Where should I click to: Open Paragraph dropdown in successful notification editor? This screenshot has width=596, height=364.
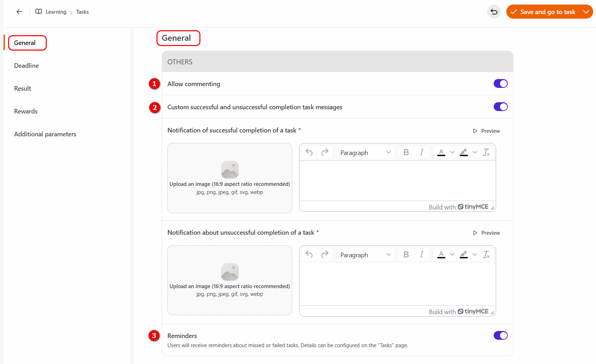[365, 152]
